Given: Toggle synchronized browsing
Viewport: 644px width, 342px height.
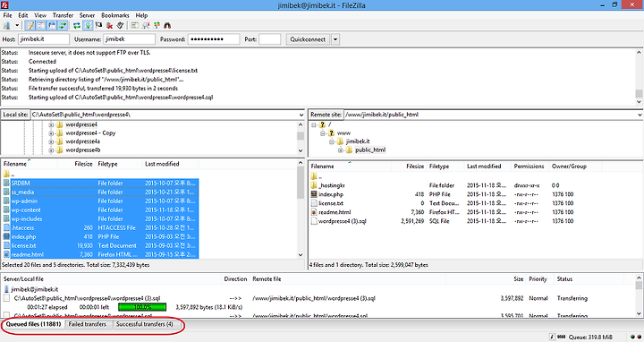Looking at the screenshot, I should 157,25.
